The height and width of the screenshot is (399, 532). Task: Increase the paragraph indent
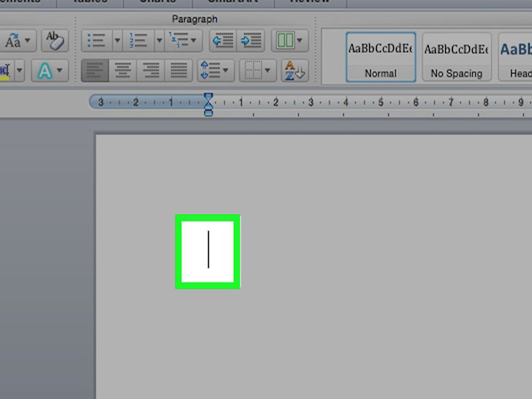click(x=251, y=41)
